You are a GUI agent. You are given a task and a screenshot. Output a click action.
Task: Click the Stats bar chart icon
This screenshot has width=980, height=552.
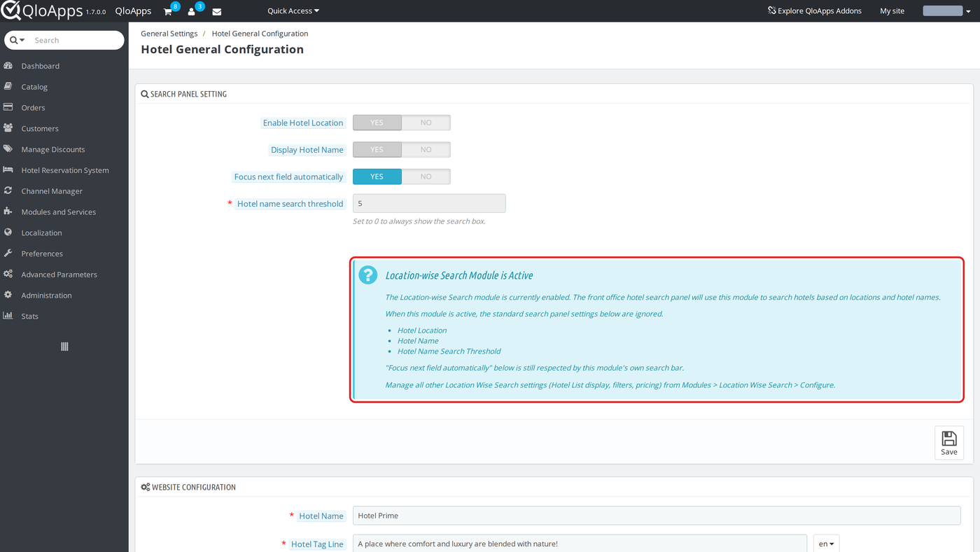pos(8,316)
